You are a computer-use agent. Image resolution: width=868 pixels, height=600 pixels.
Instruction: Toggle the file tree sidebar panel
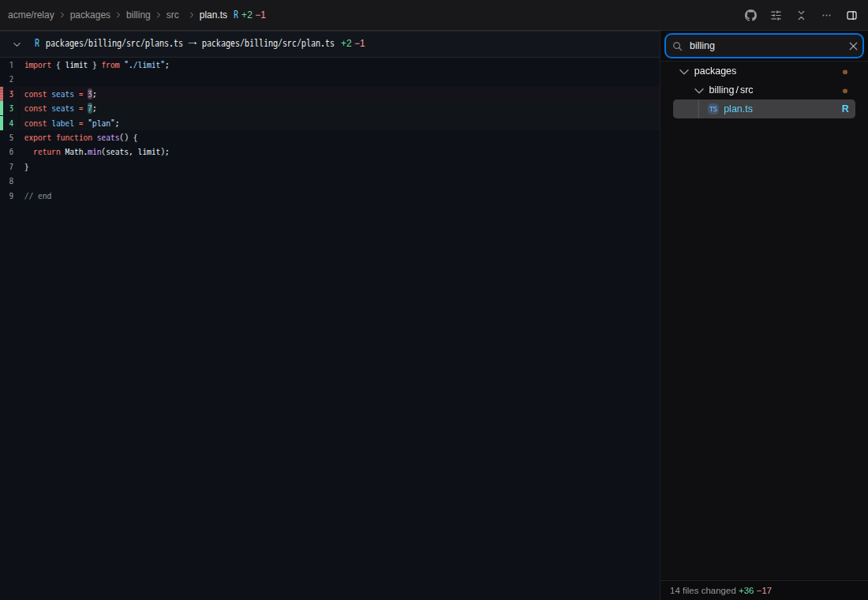coord(852,15)
